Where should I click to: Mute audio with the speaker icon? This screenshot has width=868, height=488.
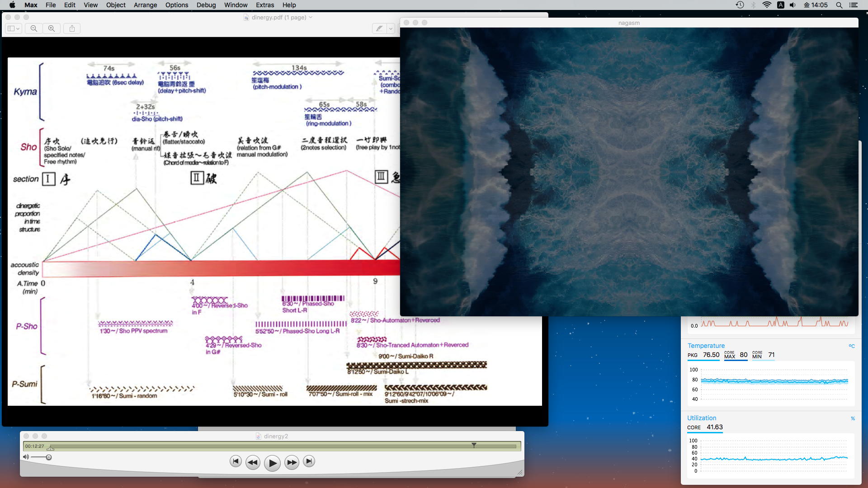click(x=26, y=457)
